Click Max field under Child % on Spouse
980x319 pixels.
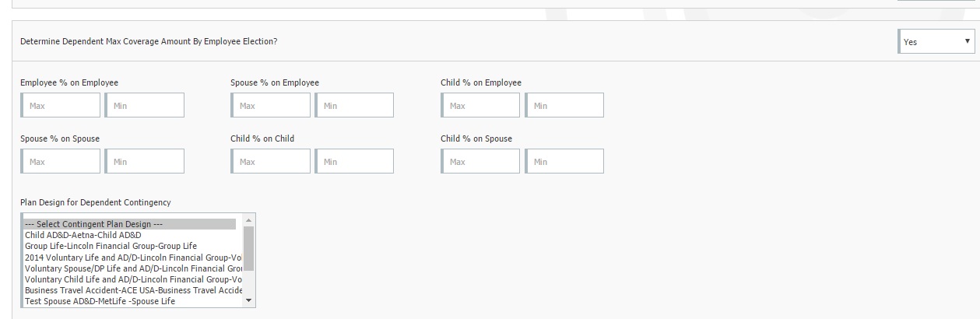coord(480,161)
